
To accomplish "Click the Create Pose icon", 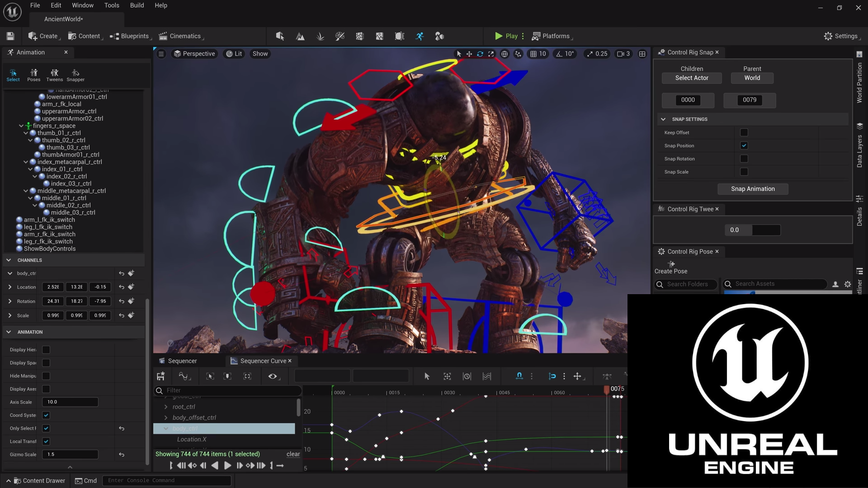I will coord(671,264).
